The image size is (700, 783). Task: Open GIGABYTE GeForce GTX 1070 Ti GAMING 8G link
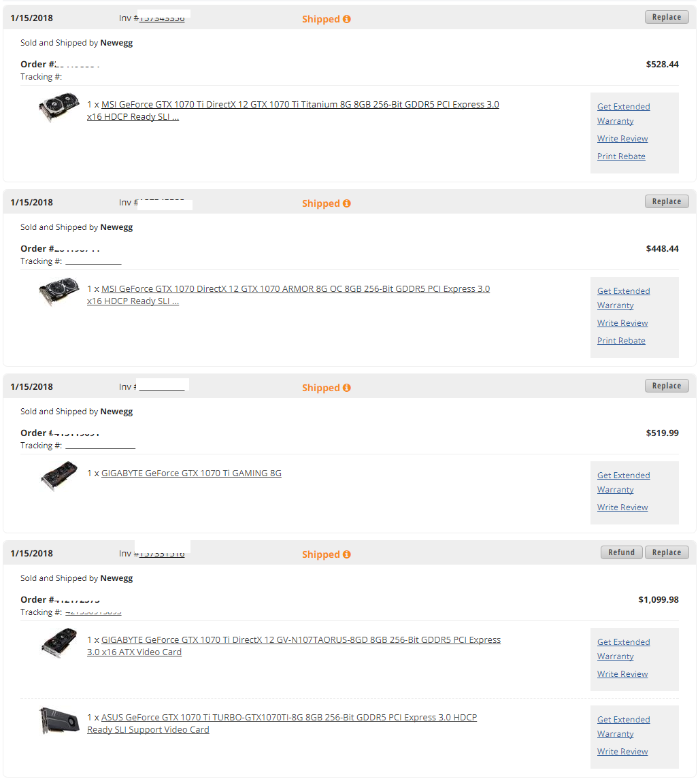point(191,473)
